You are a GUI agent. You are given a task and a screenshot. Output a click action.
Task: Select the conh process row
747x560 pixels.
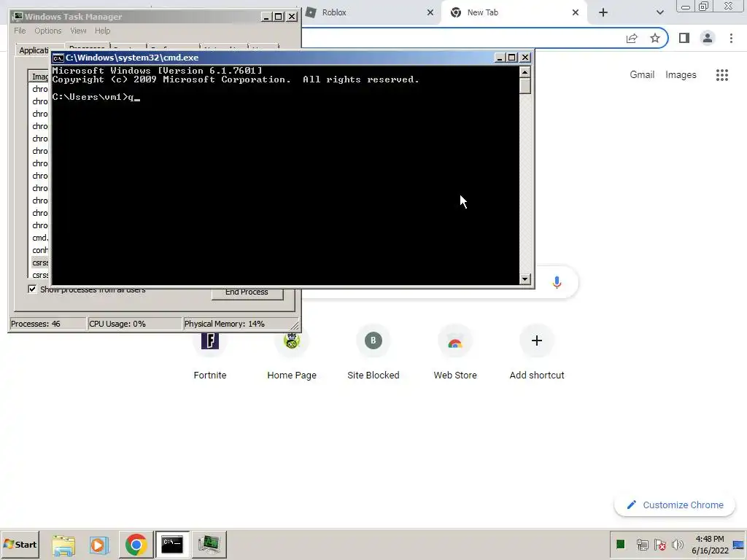pos(39,250)
